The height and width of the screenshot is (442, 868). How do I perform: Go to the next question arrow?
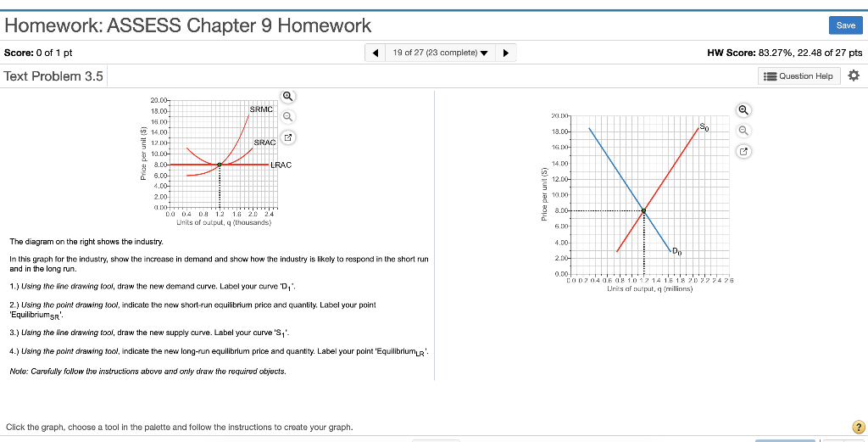point(505,53)
